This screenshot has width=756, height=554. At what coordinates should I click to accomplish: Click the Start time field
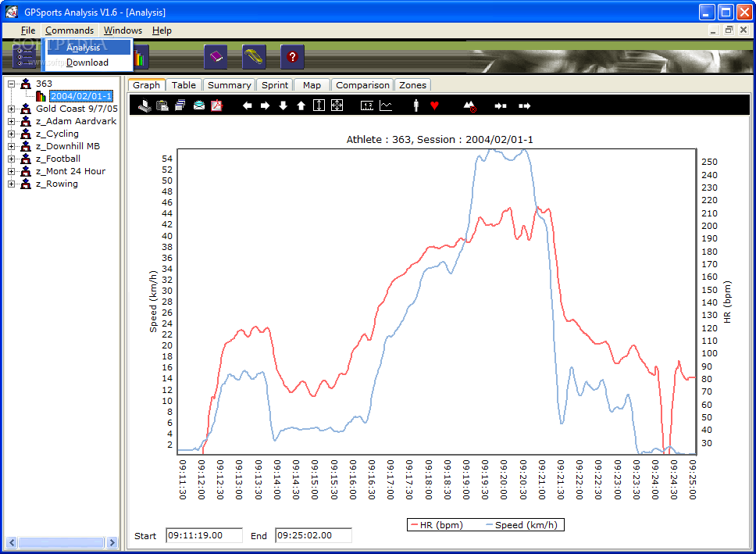click(x=204, y=535)
